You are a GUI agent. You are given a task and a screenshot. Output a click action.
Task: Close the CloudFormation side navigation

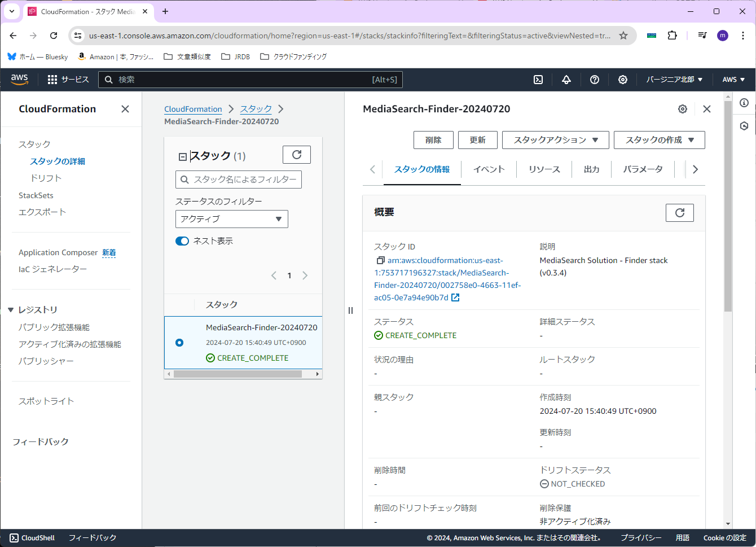point(125,109)
